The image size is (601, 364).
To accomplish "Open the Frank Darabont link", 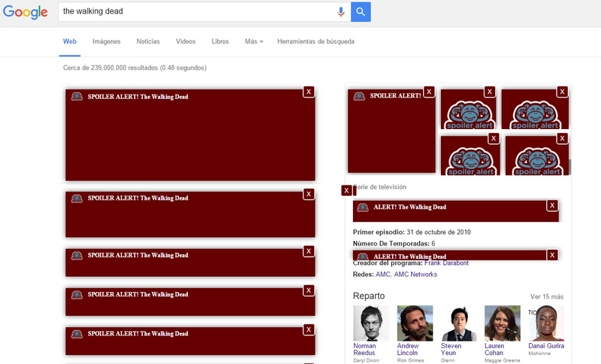I will (x=446, y=263).
